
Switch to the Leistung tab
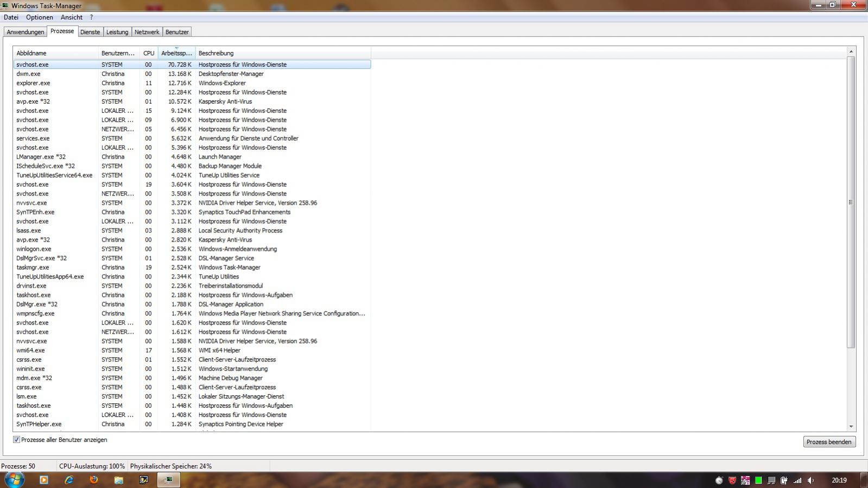tap(117, 32)
